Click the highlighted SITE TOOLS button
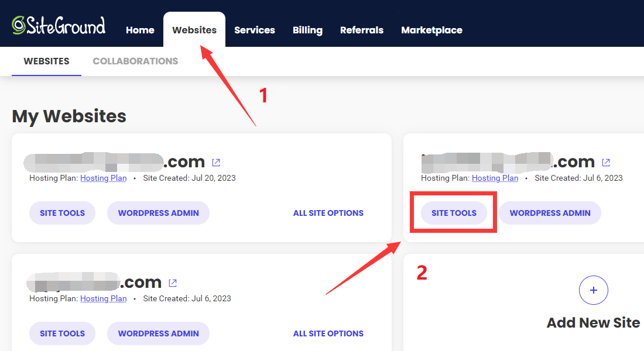The width and height of the screenshot is (644, 351). (x=454, y=213)
